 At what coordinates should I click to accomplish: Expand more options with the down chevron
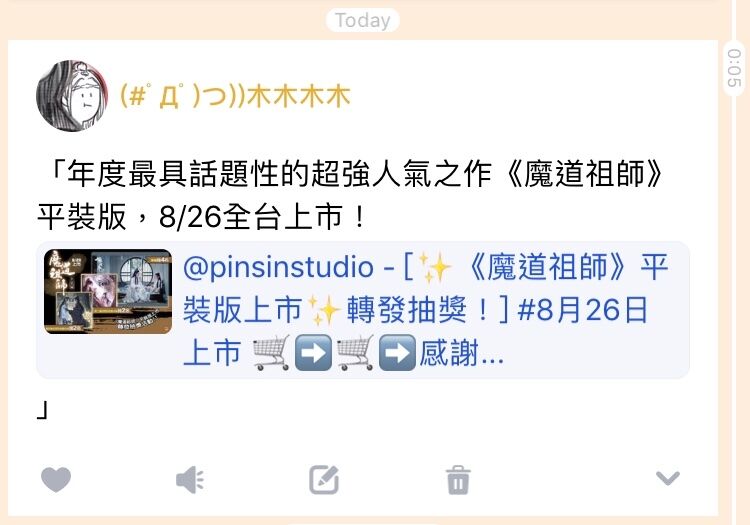pyautogui.click(x=668, y=478)
